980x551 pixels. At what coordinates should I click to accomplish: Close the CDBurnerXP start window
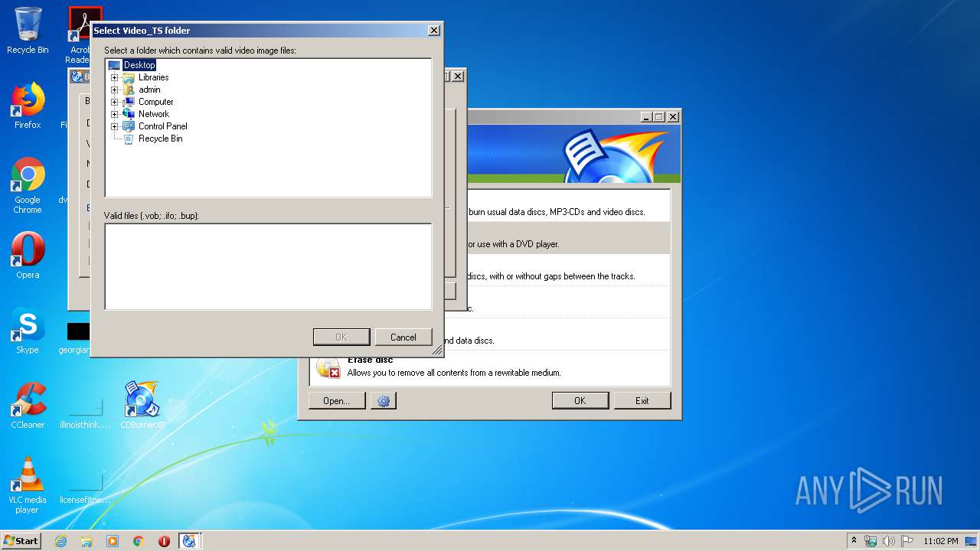pyautogui.click(x=672, y=117)
